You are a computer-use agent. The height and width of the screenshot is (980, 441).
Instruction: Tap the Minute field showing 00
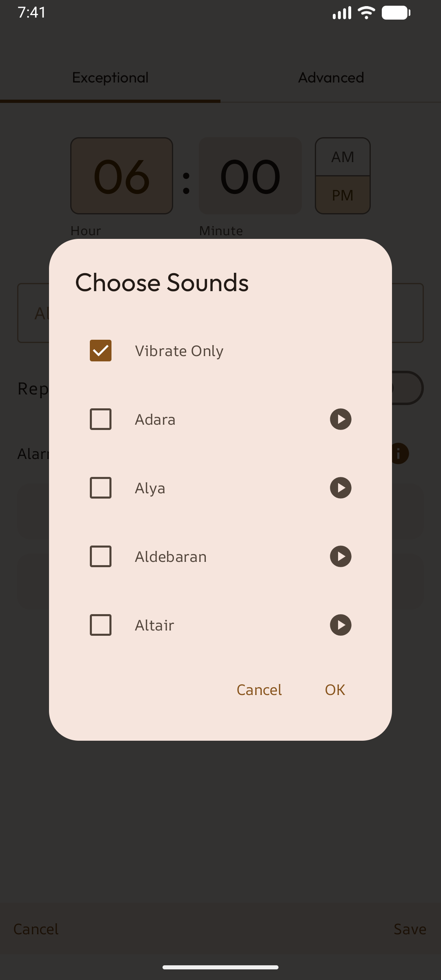point(250,176)
